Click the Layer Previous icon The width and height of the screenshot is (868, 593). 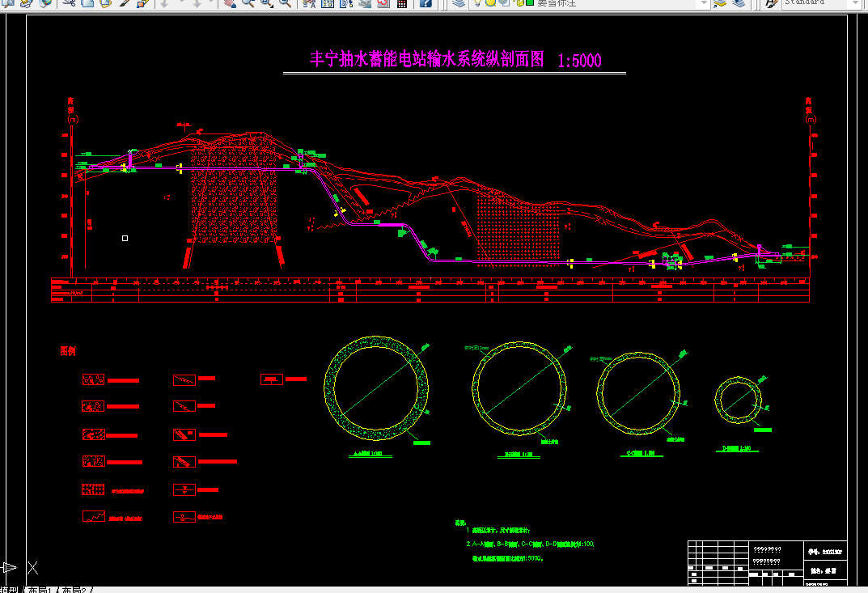[x=739, y=2]
